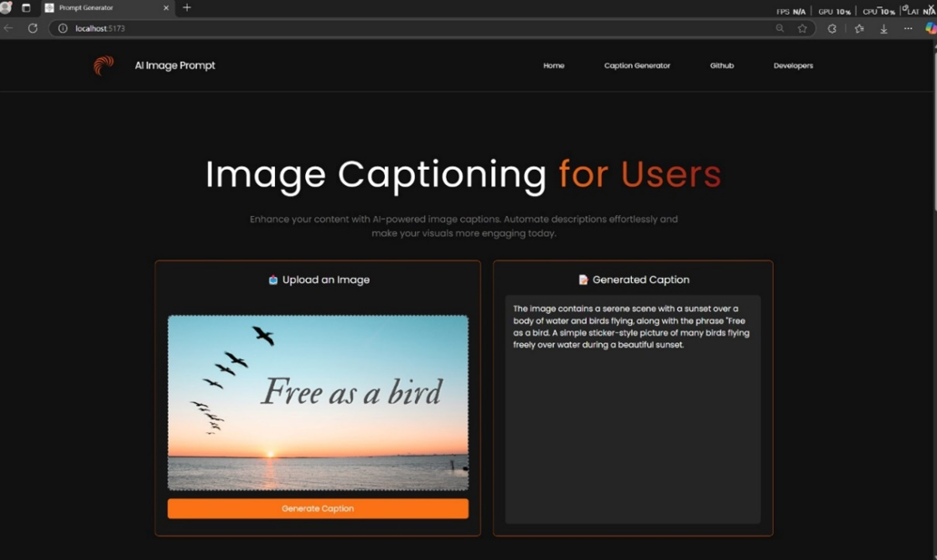View site information for localhost
This screenshot has height=560, width=937.
[63, 28]
